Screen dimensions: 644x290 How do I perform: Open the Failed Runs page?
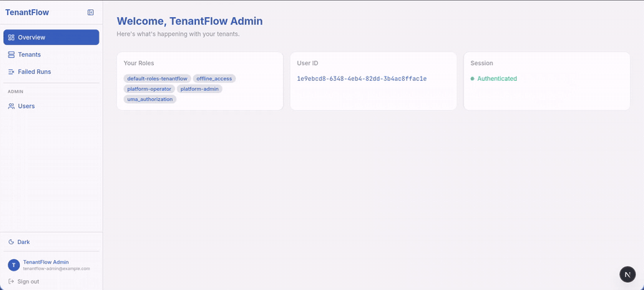(52, 72)
